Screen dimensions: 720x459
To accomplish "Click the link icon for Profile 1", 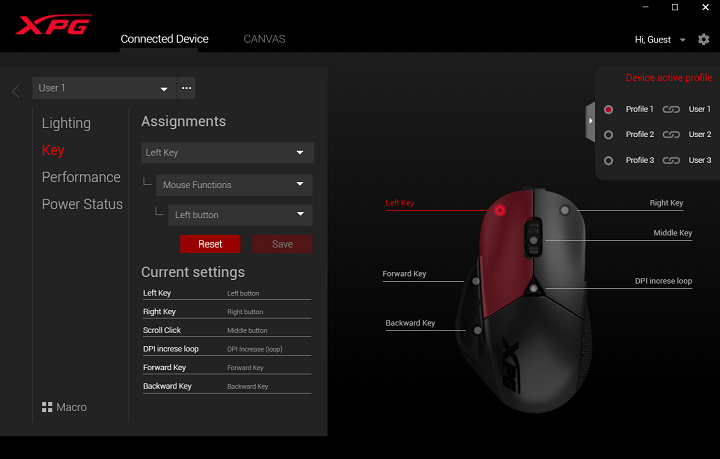I will pyautogui.click(x=671, y=109).
